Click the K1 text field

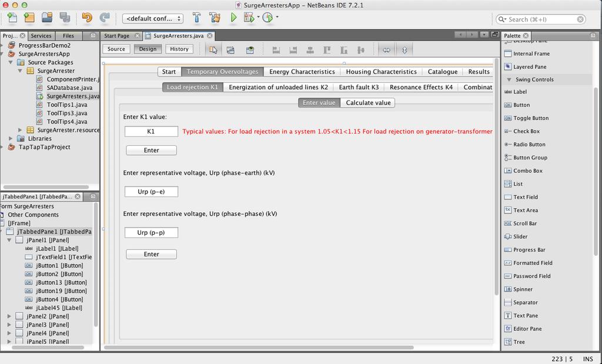coord(151,131)
